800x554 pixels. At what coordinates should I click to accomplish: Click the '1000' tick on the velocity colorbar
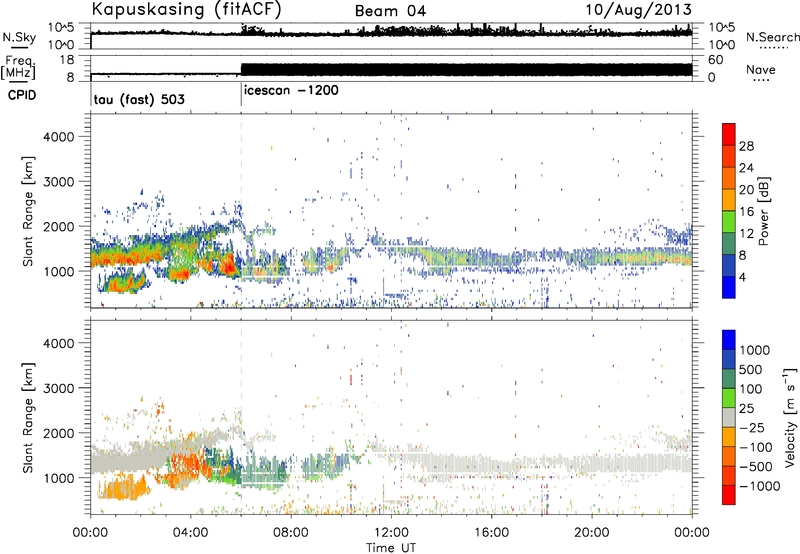(x=755, y=350)
